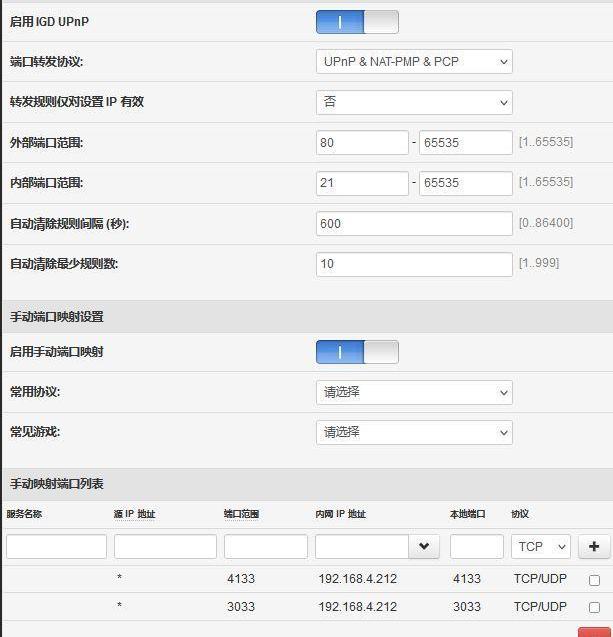Click the plus icon to add mapping
613x637 pixels.
pyautogui.click(x=594, y=546)
